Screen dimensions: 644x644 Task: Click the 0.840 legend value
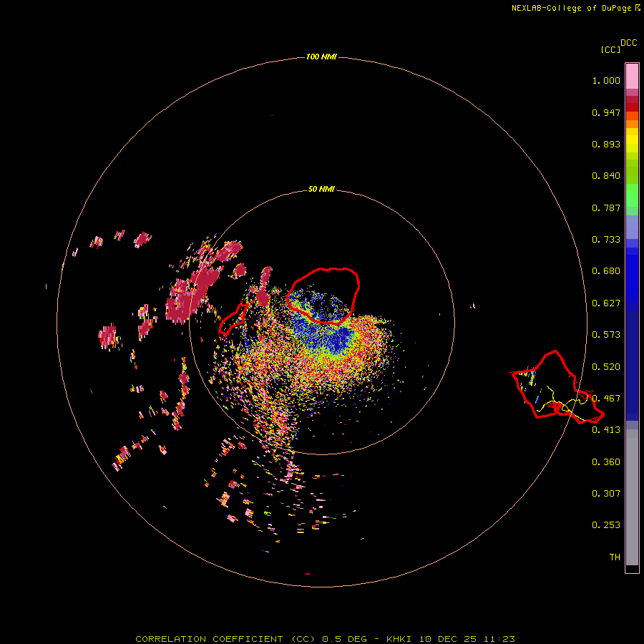(x=606, y=176)
